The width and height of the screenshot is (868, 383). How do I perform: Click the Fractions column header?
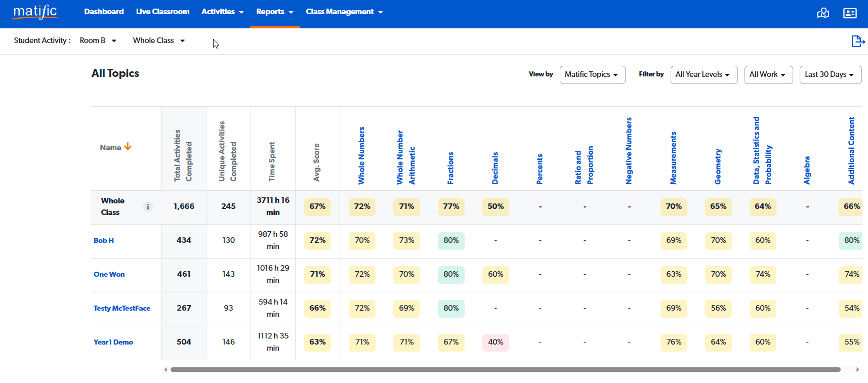click(x=450, y=168)
